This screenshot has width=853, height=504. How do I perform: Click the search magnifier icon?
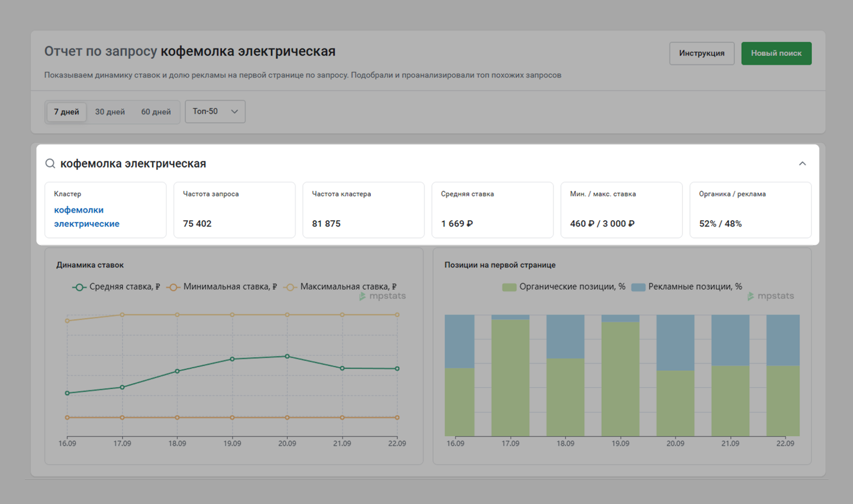click(50, 164)
